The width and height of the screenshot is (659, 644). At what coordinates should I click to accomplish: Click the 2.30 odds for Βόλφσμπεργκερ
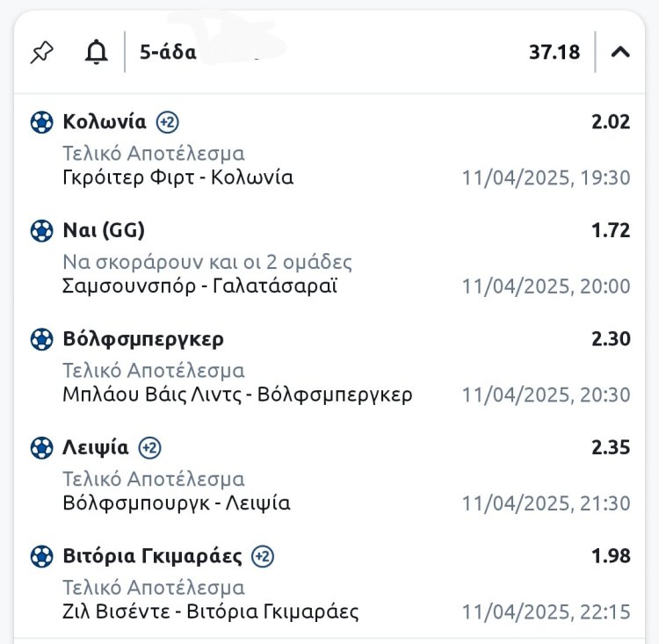(x=611, y=339)
